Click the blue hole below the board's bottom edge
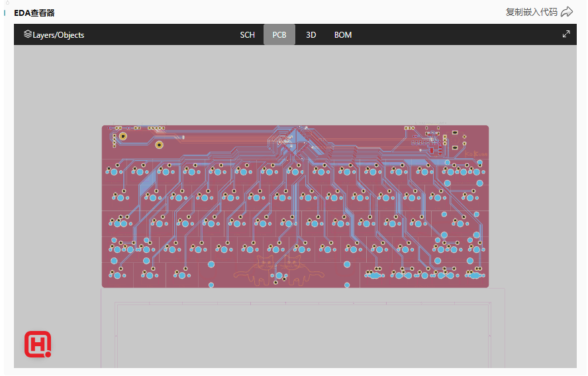588x376 pixels. click(x=211, y=285)
